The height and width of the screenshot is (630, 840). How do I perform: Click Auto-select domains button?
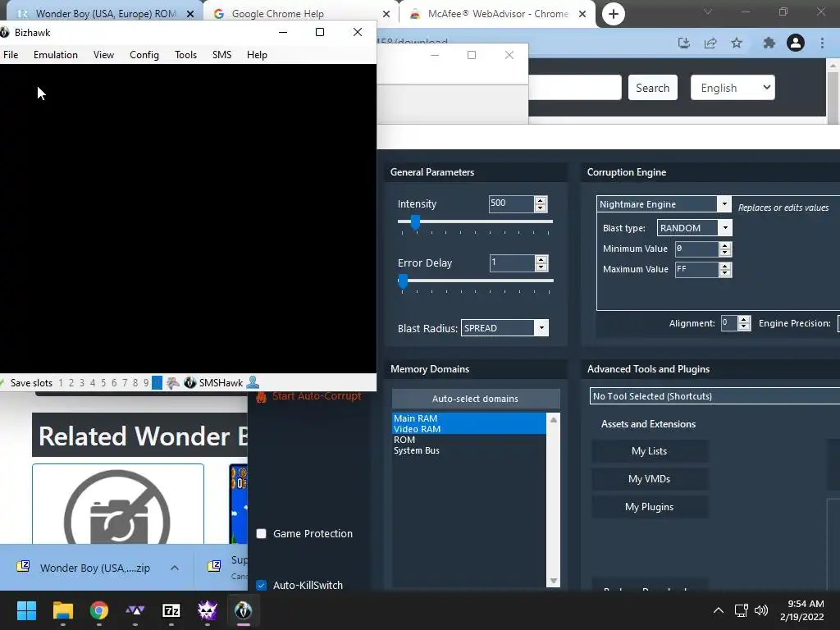[476, 399]
